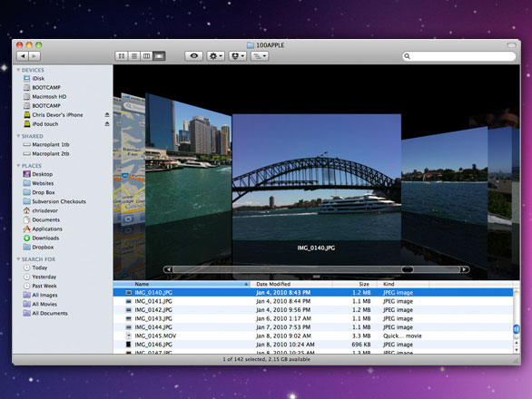
Task: Click the Cover Flow right scroll arrow
Action: pos(464,269)
